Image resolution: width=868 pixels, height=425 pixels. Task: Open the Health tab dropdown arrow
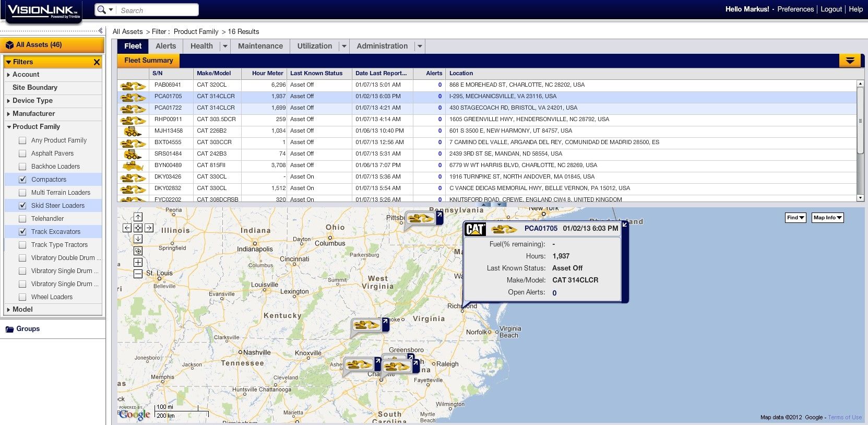point(225,46)
